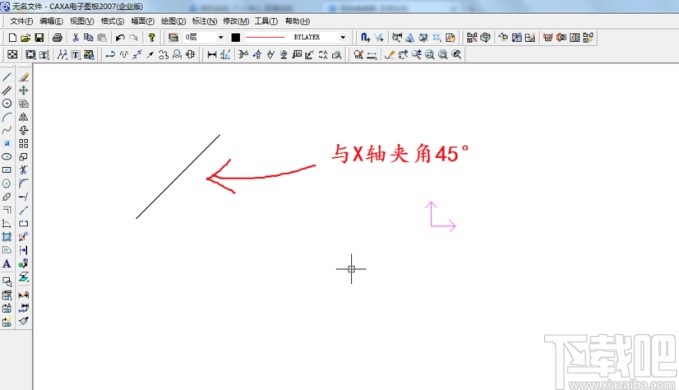Expand the 0层 layer dropdown
Screen dimensions: 679x390
tap(221, 38)
